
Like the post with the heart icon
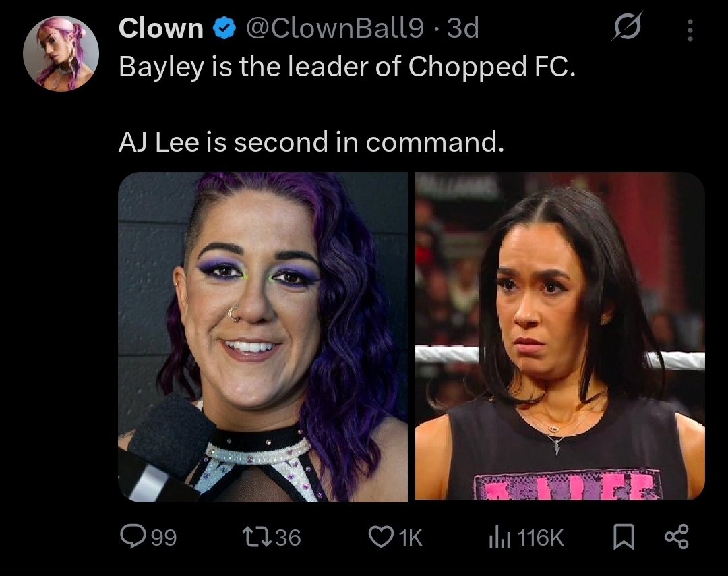tap(381, 536)
